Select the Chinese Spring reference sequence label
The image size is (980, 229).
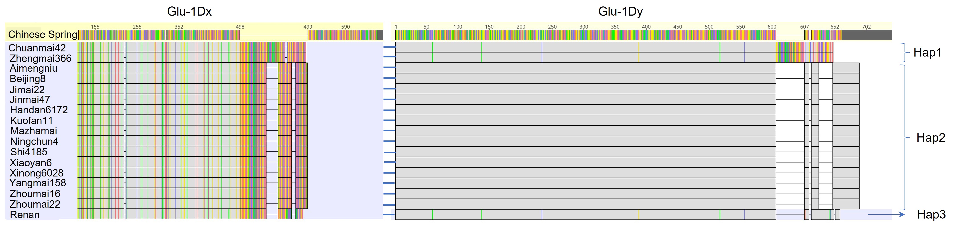[43, 35]
